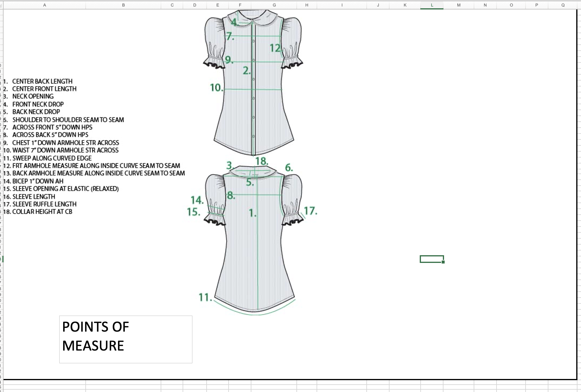
Task: Click column Q header
Action: (x=563, y=5)
